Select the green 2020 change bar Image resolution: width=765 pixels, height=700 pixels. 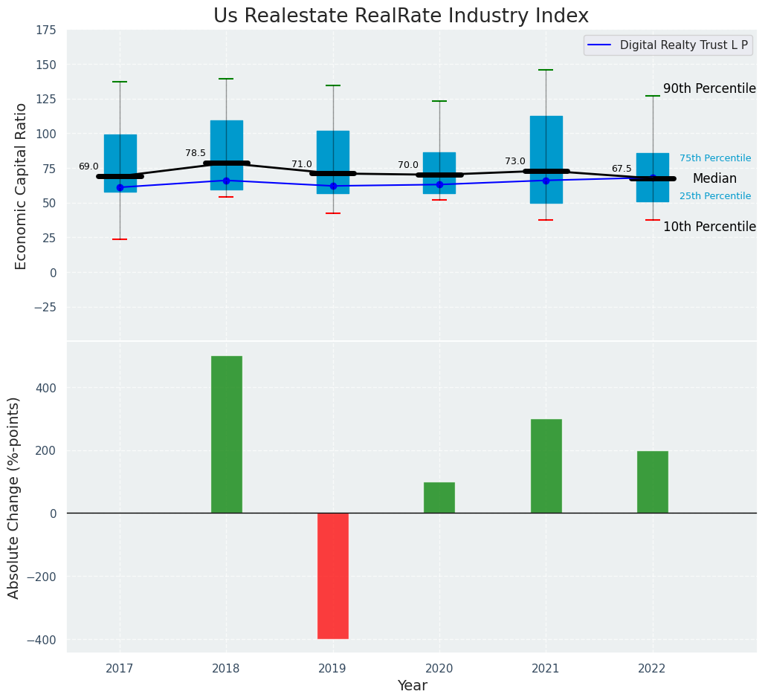click(x=439, y=498)
